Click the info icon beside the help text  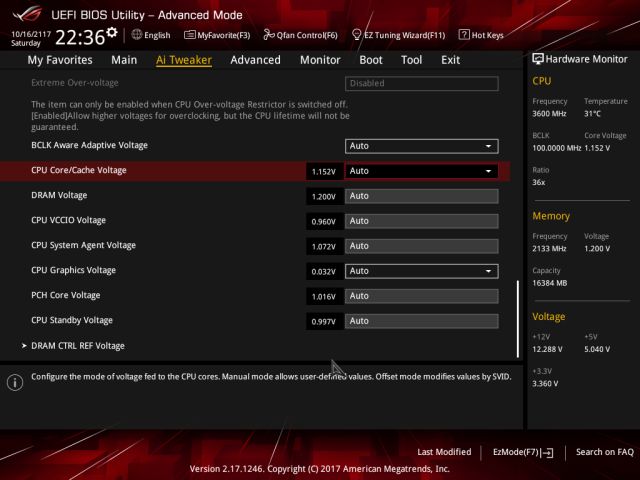tap(15, 382)
